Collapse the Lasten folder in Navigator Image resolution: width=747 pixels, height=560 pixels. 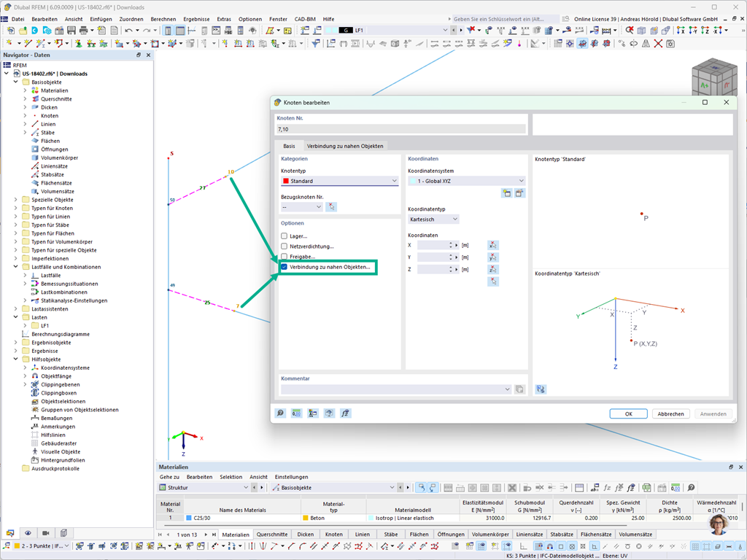coord(16,317)
